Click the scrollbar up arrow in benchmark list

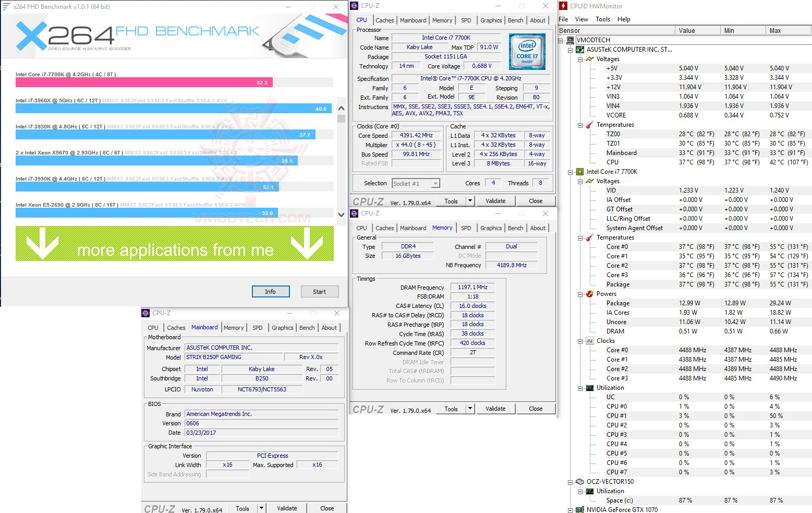[x=341, y=108]
